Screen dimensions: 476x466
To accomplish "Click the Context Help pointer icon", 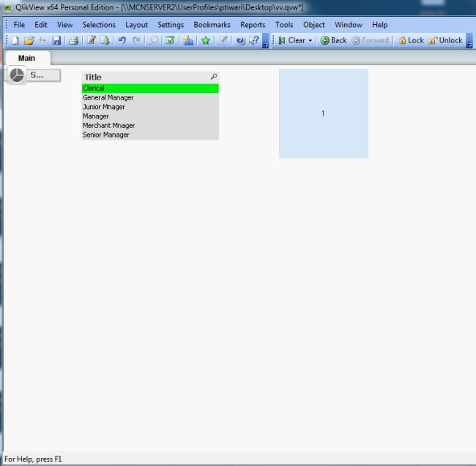I will pos(254,40).
